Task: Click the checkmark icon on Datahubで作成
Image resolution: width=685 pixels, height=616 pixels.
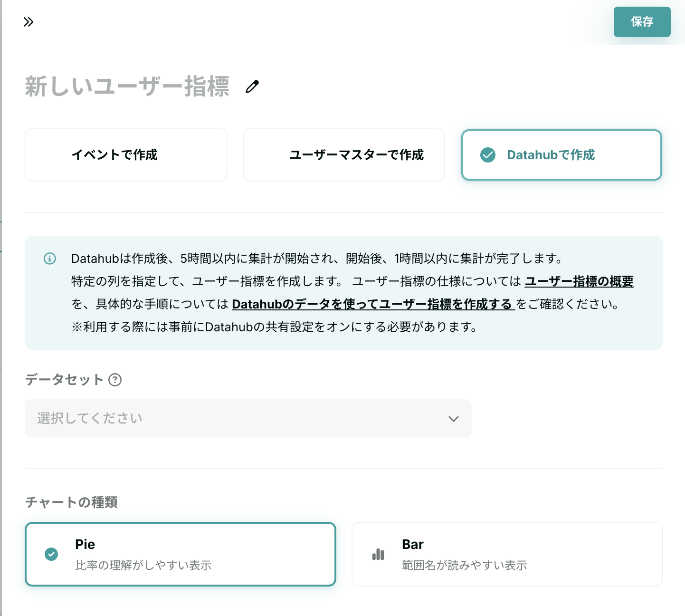Action: 488,155
